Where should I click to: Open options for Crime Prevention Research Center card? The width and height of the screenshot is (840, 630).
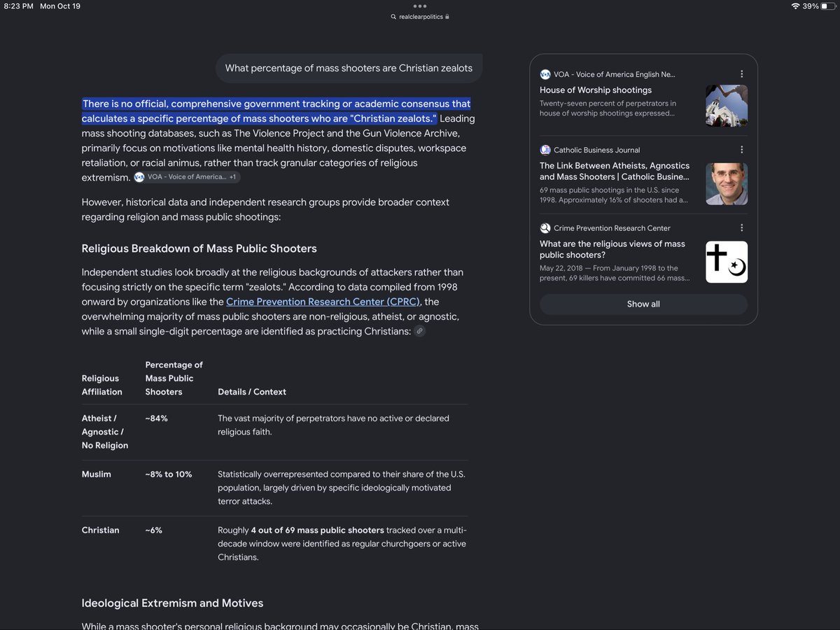pyautogui.click(x=741, y=228)
